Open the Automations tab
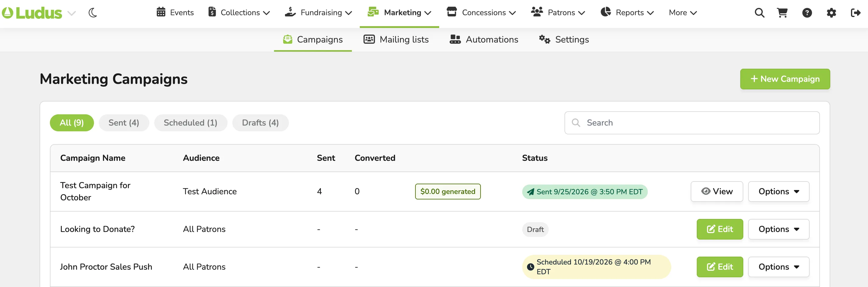 pos(484,40)
